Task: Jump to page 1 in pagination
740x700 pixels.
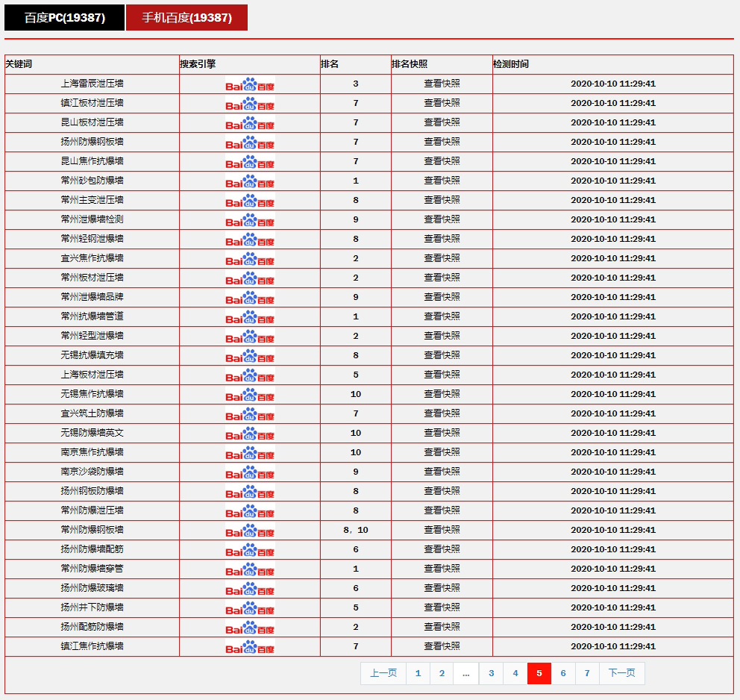Action: click(418, 673)
